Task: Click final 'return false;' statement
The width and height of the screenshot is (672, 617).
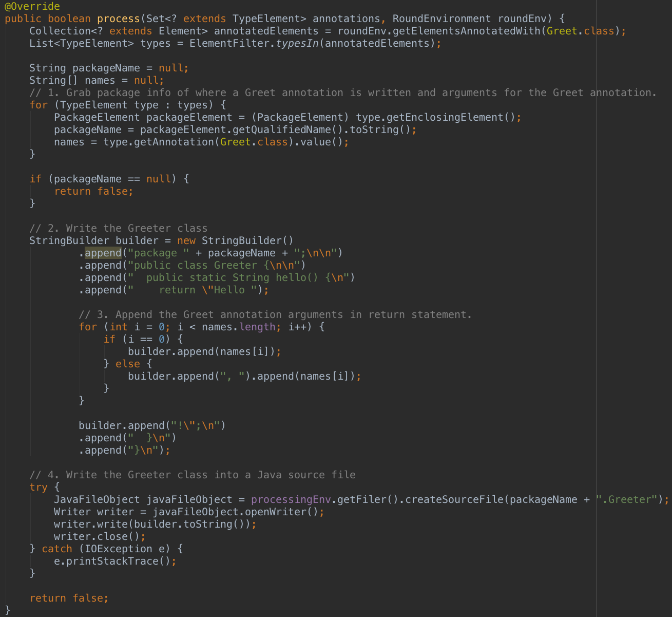Action: tap(69, 599)
